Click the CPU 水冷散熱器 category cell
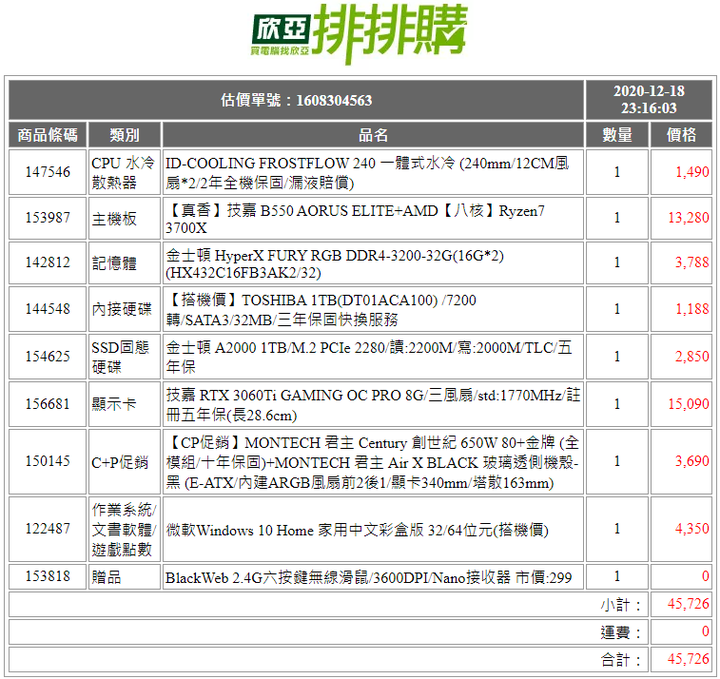This screenshot has height=679, width=720. 124,172
